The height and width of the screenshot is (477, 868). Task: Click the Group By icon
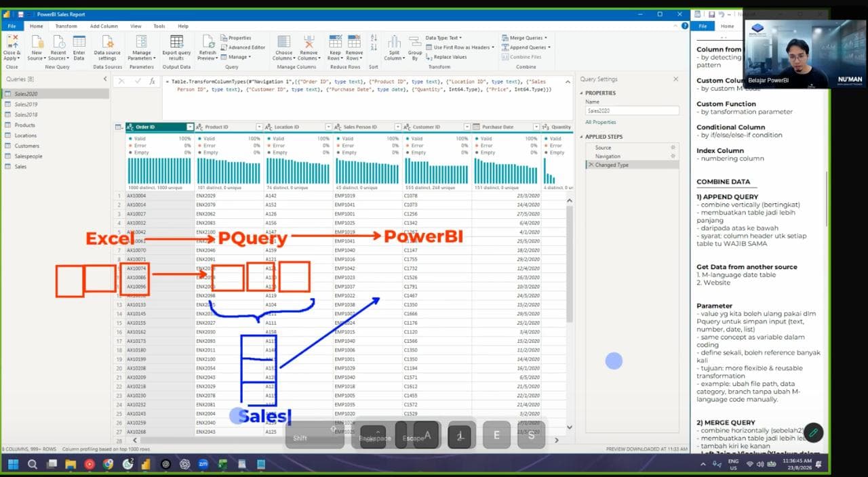click(414, 42)
